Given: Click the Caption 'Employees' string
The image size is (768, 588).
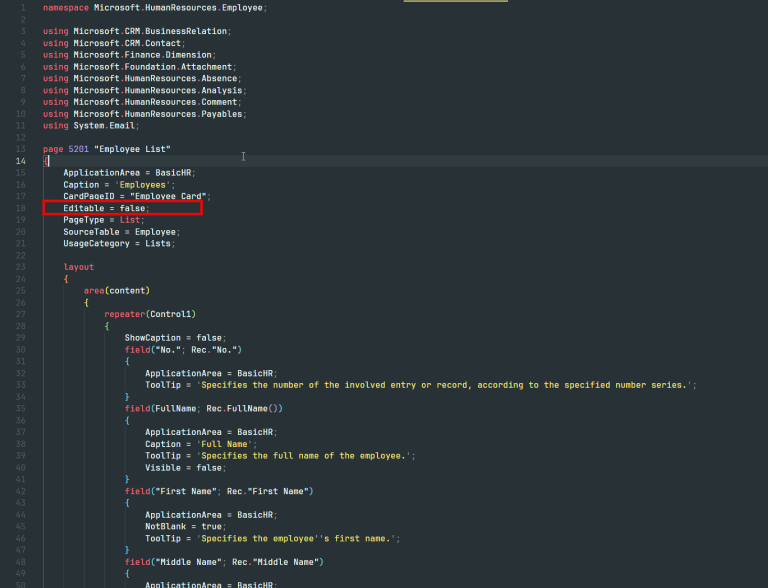Looking at the screenshot, I should coord(143,185).
